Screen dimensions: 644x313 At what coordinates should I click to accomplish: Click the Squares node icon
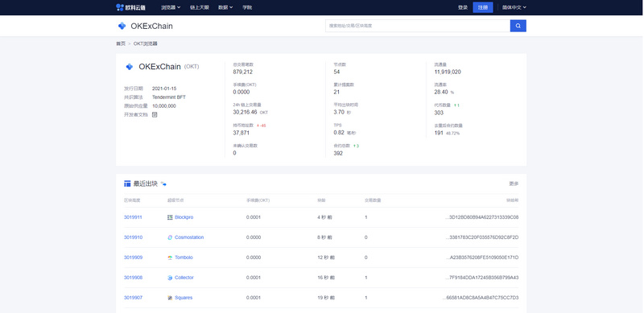[x=170, y=298]
